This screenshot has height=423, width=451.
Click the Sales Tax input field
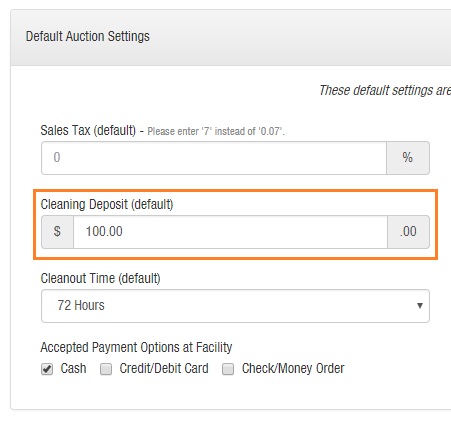(x=214, y=158)
